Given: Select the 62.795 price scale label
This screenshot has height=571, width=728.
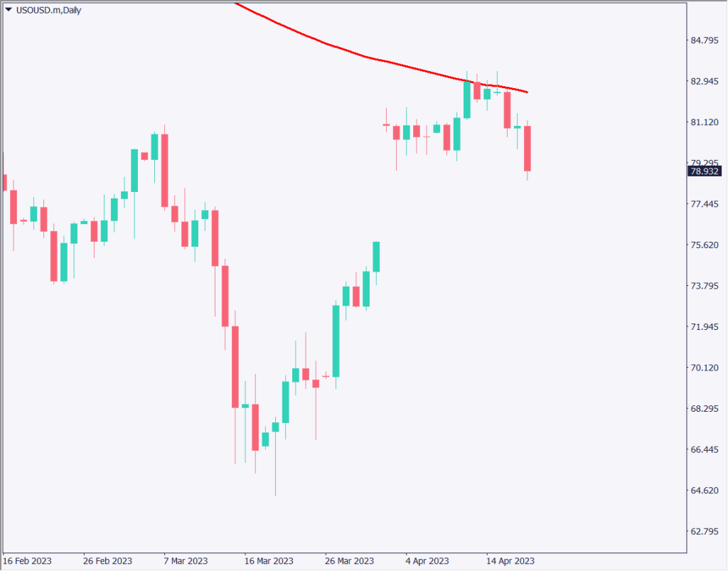Looking at the screenshot, I should (706, 531).
